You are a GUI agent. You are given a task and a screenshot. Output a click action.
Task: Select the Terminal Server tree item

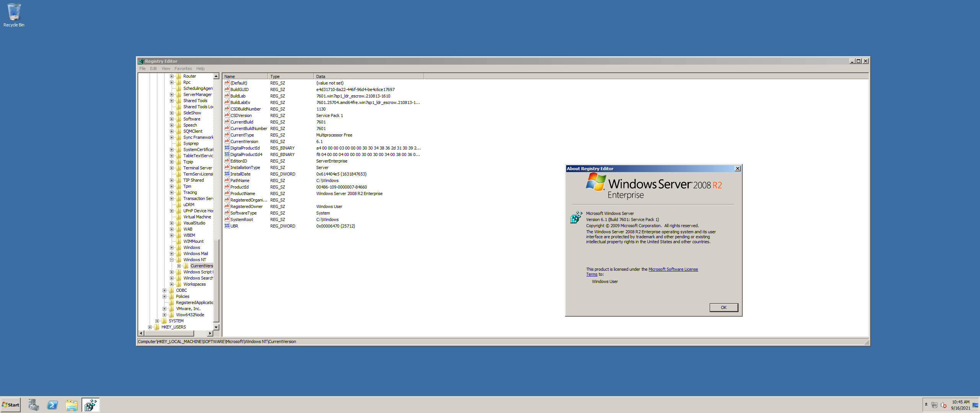(198, 168)
